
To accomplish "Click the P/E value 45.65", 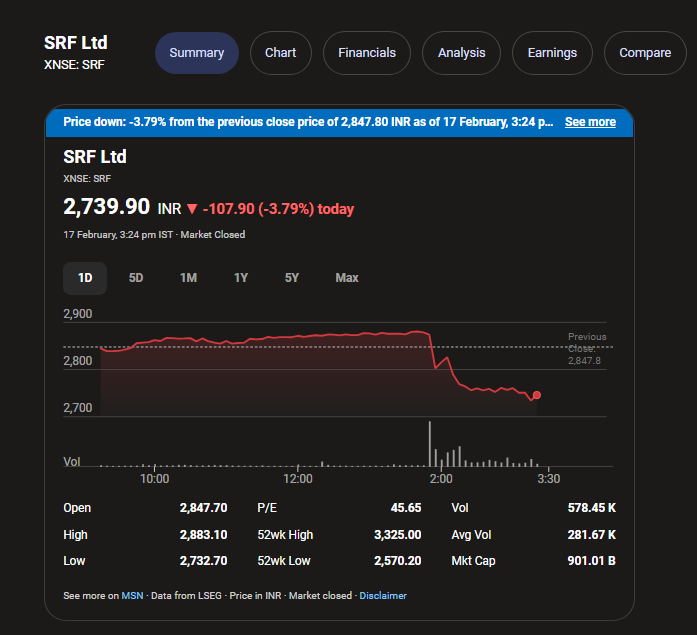I will click(x=406, y=508).
